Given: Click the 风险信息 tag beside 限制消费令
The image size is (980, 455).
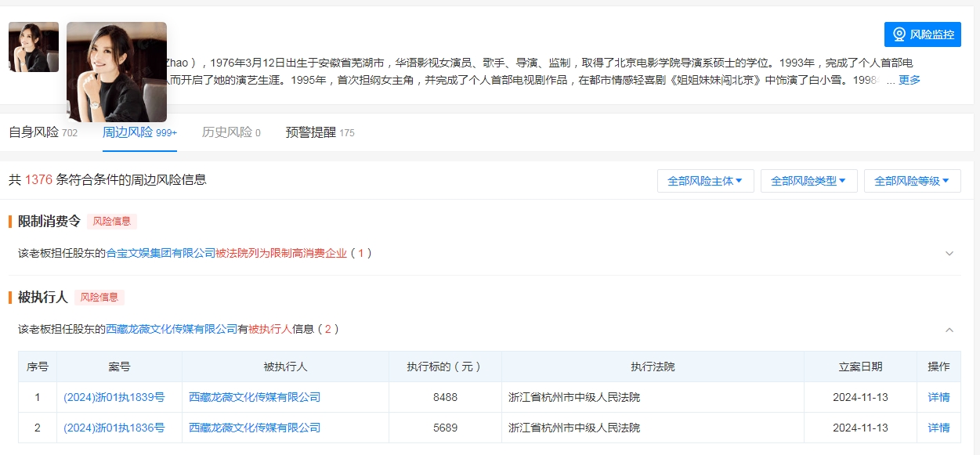Looking at the screenshot, I should click(x=112, y=222).
